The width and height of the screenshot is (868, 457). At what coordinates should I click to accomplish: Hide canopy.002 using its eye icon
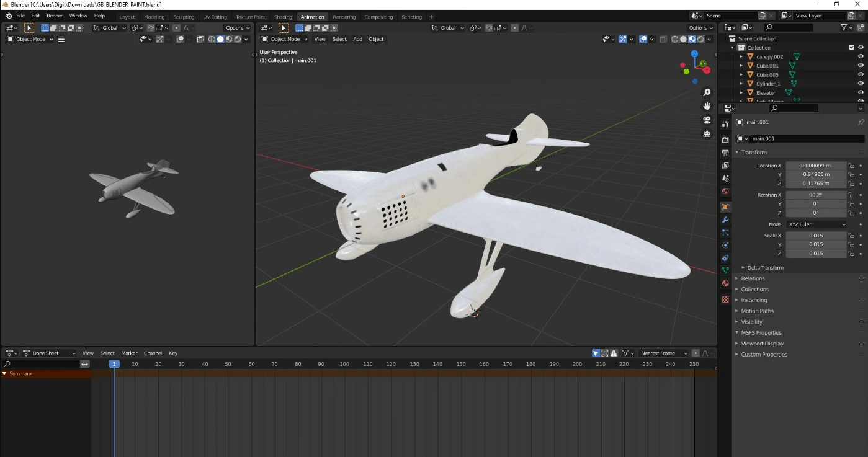861,56
